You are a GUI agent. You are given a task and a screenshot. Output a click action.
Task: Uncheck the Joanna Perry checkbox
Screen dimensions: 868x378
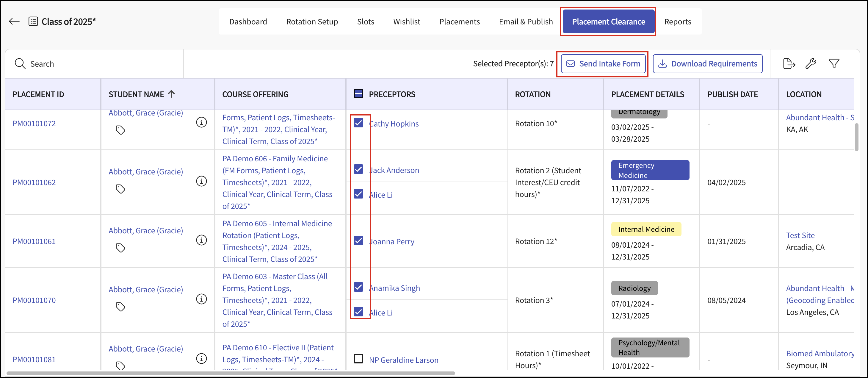(358, 241)
